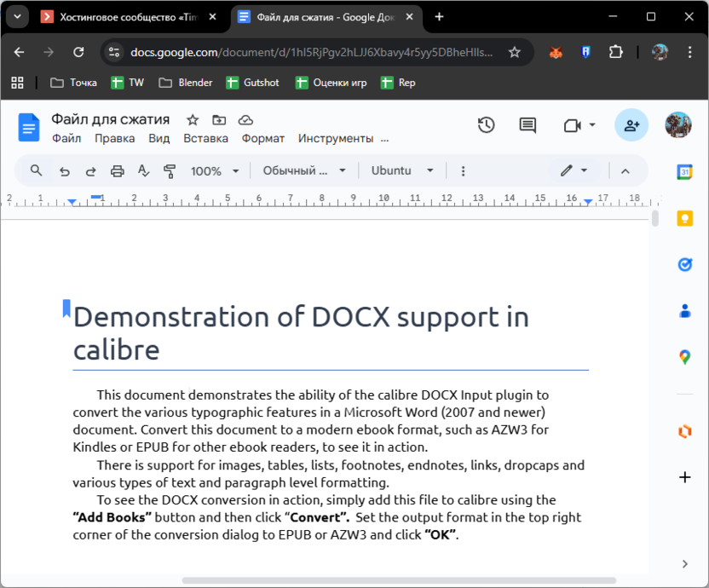Expand the 100% zoom dropdown

tap(215, 171)
